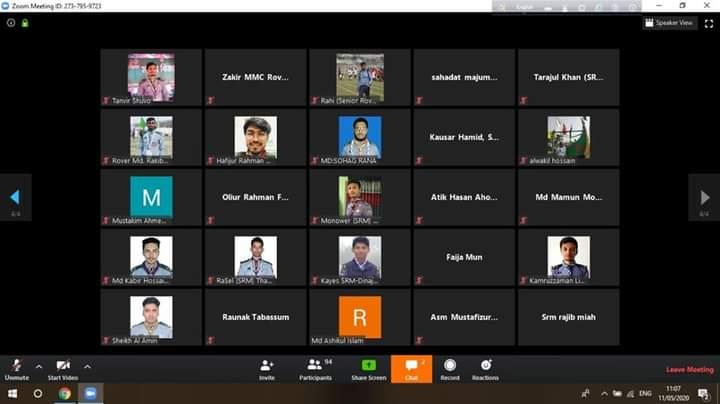This screenshot has height=404, width=720.
Task: Open Google Chrome from the taskbar
Action: point(65,394)
